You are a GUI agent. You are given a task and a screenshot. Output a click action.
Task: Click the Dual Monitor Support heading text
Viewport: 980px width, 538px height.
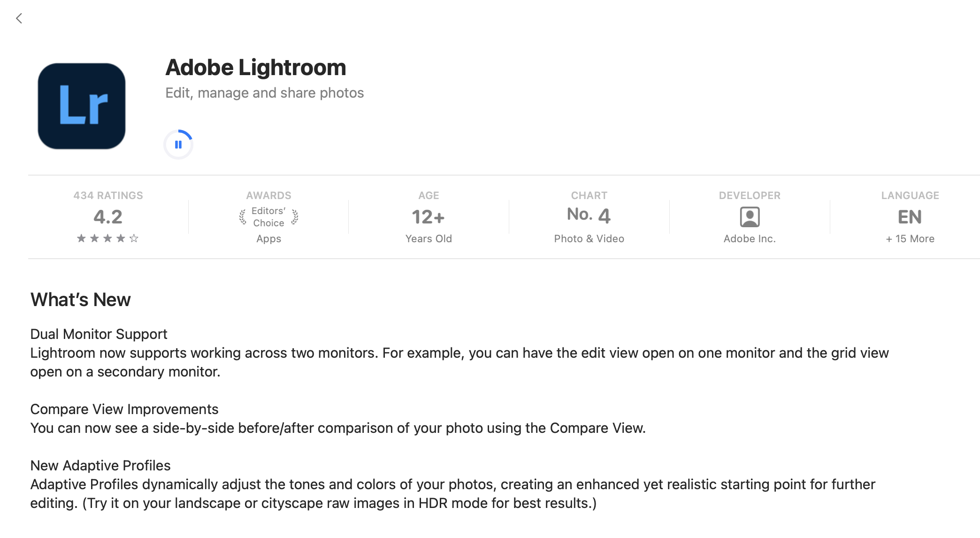tap(99, 334)
